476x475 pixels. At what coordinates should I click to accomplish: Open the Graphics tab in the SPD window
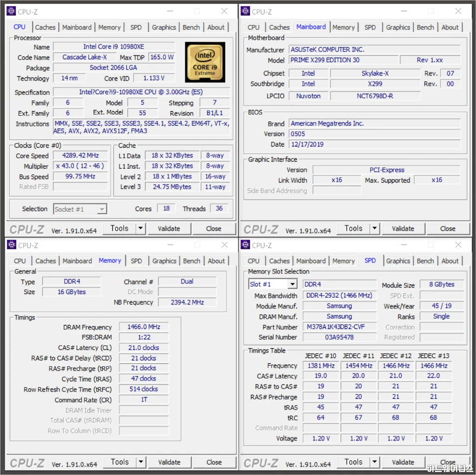pos(398,261)
